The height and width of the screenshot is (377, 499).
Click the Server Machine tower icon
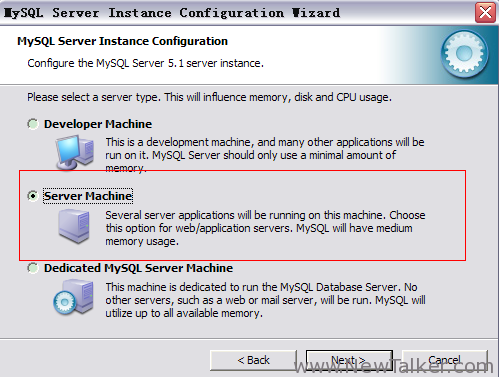pyautogui.click(x=74, y=227)
